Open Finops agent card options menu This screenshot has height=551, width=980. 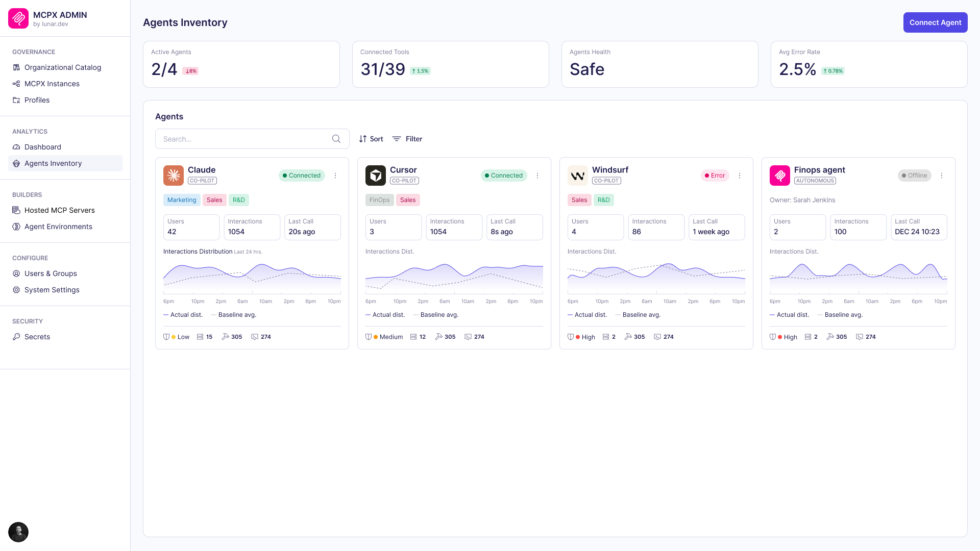[942, 176]
